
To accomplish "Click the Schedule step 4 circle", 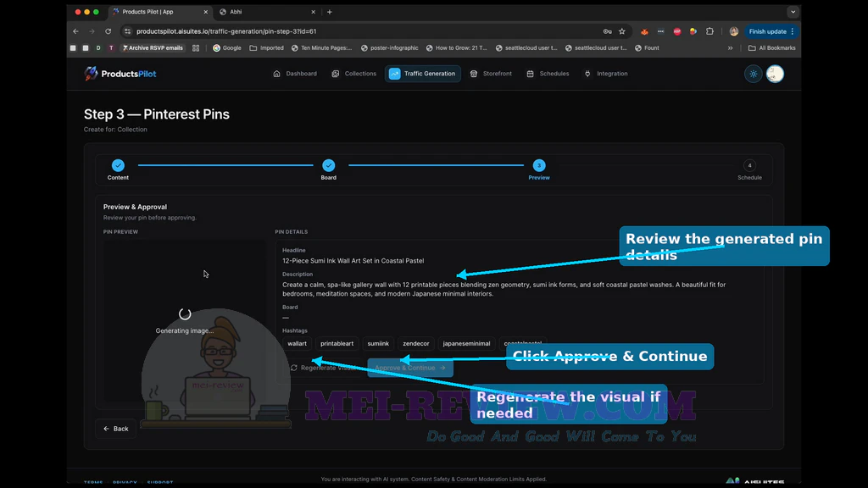I will (x=749, y=165).
